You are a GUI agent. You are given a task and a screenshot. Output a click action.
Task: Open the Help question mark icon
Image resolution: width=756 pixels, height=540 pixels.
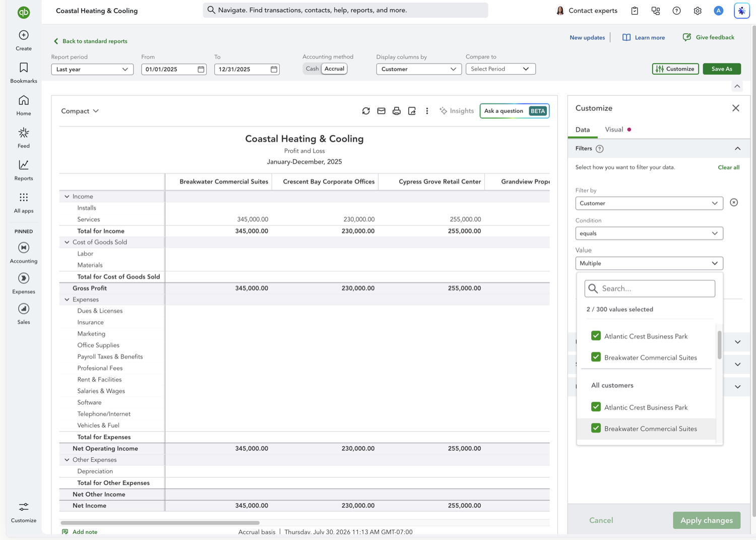tap(676, 11)
